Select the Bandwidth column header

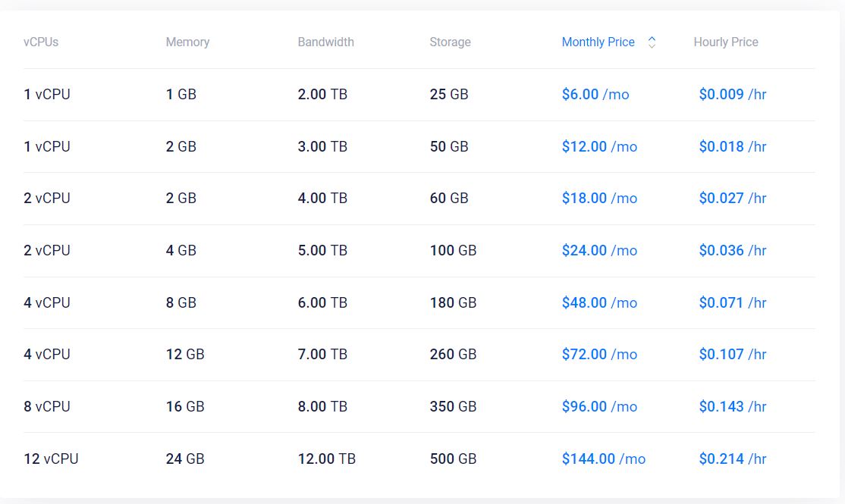tap(326, 42)
